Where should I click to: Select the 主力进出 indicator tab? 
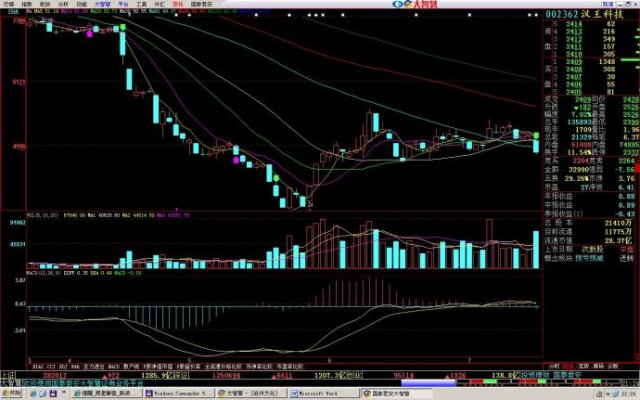click(x=94, y=367)
